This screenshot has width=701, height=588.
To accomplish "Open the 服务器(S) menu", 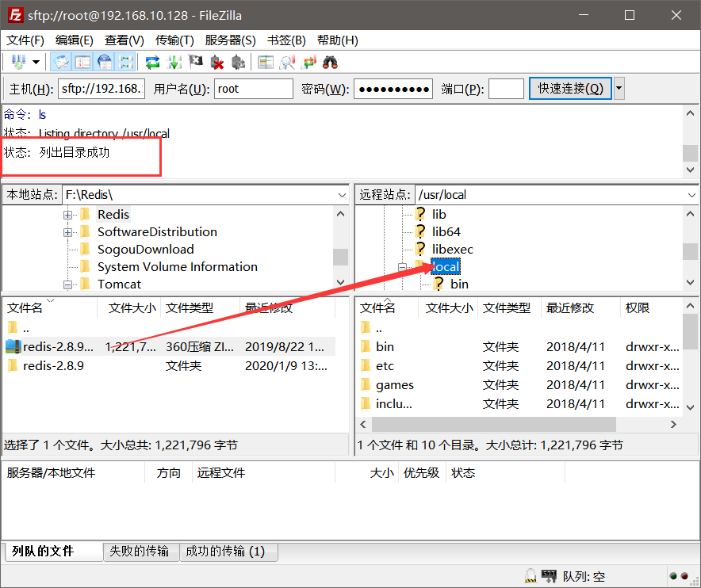I will (230, 40).
